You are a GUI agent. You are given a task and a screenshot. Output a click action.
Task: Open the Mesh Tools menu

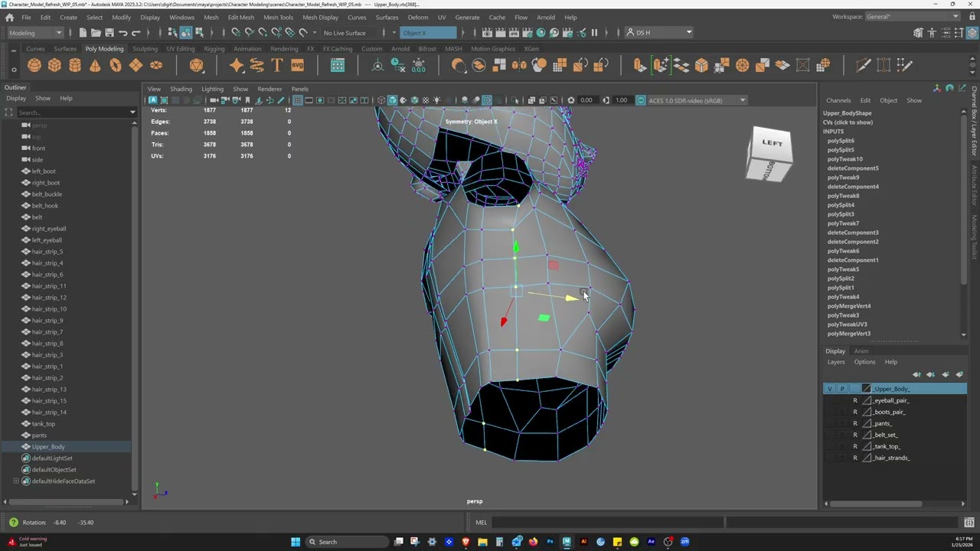pyautogui.click(x=278, y=17)
